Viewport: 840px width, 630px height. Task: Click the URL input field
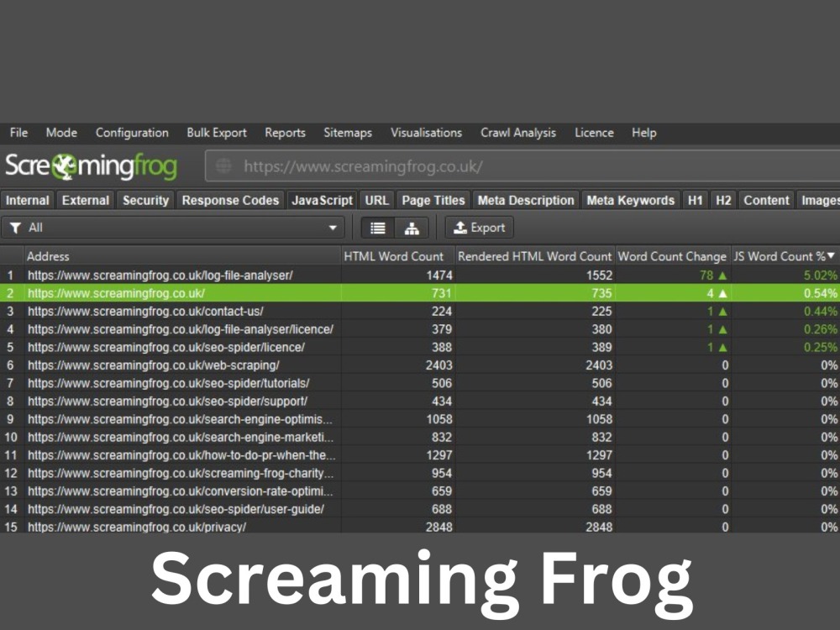(522, 166)
